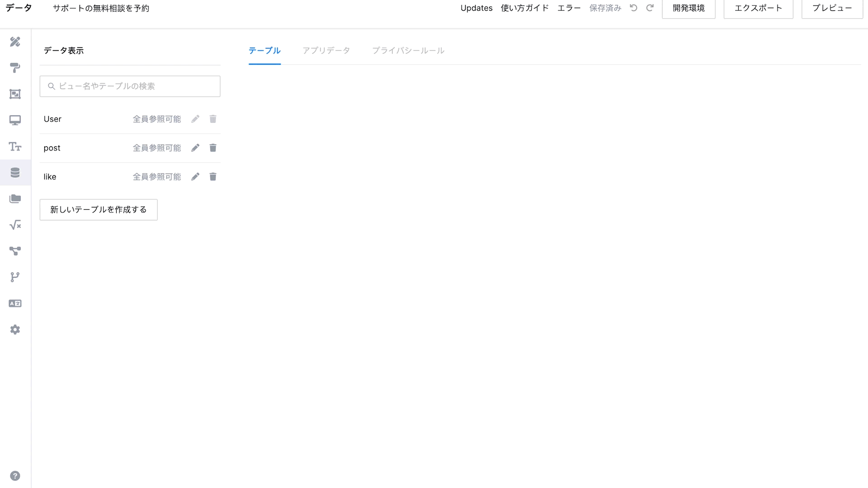Click the エクスポート button
The image size is (868, 488).
coord(758,8)
